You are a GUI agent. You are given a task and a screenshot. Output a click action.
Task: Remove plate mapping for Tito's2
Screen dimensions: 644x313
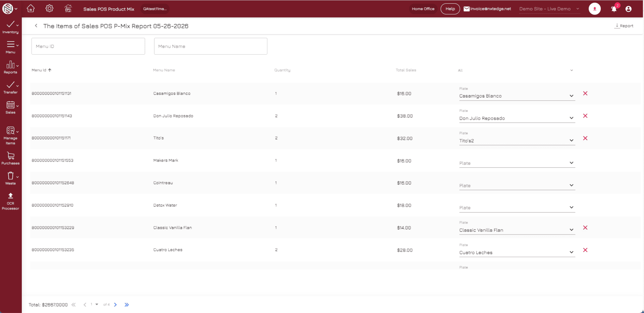[585, 138]
